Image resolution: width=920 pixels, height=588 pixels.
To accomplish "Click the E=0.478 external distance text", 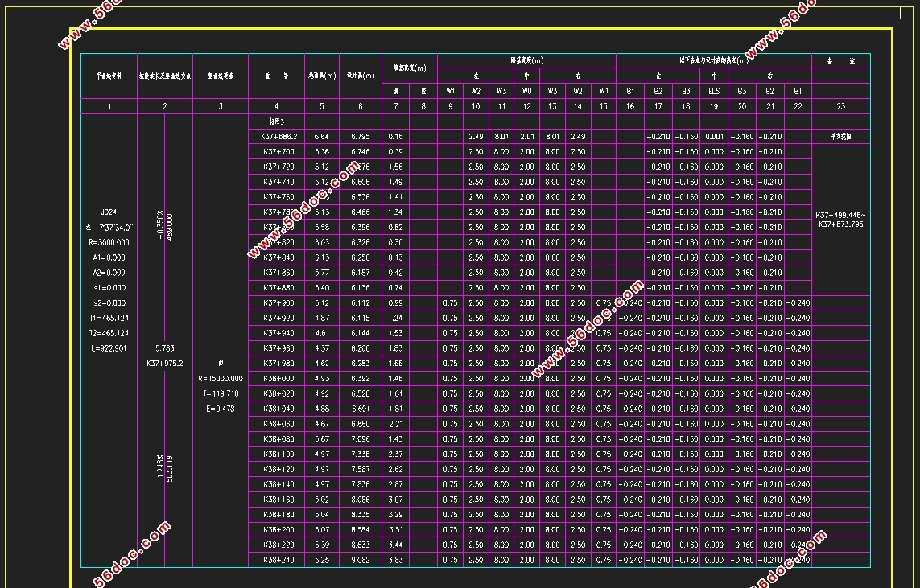I will (x=220, y=409).
